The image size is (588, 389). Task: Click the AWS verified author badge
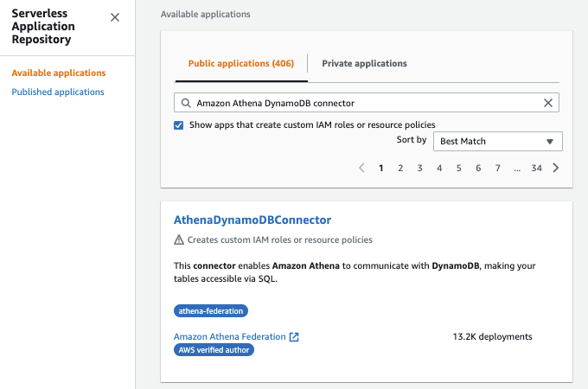214,350
